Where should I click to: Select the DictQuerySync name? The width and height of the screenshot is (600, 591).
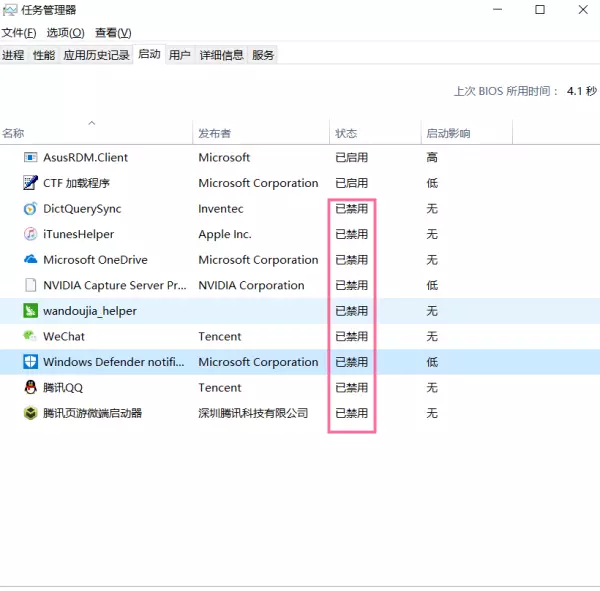(82, 209)
